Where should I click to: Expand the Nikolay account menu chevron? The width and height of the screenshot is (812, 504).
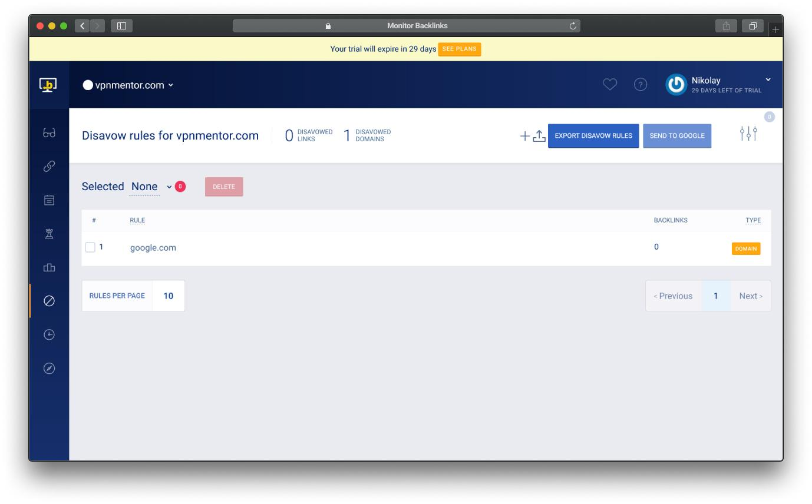pyautogui.click(x=768, y=79)
